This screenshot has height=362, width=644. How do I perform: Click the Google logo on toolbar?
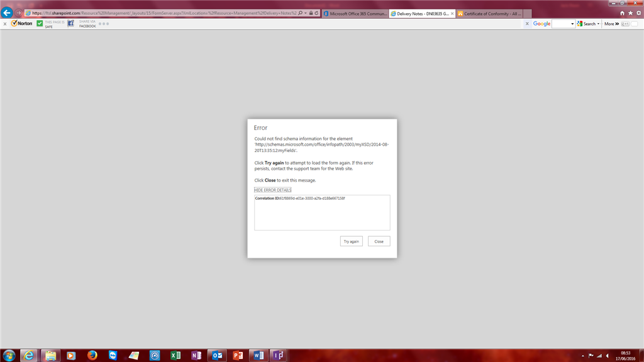[541, 24]
